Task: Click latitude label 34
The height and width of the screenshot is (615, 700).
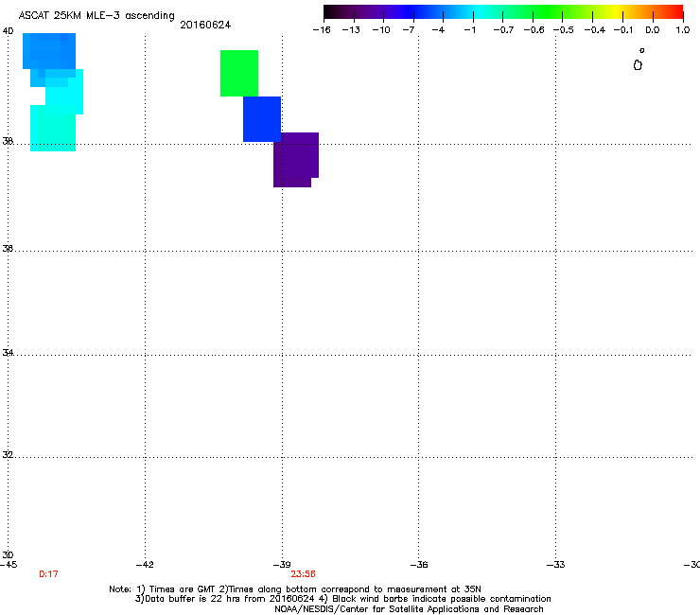Action: (x=8, y=353)
